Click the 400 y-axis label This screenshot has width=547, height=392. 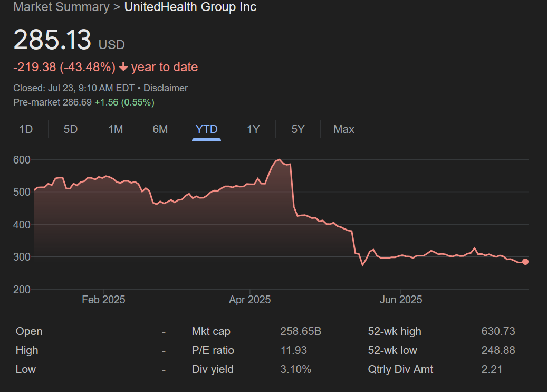click(x=22, y=224)
